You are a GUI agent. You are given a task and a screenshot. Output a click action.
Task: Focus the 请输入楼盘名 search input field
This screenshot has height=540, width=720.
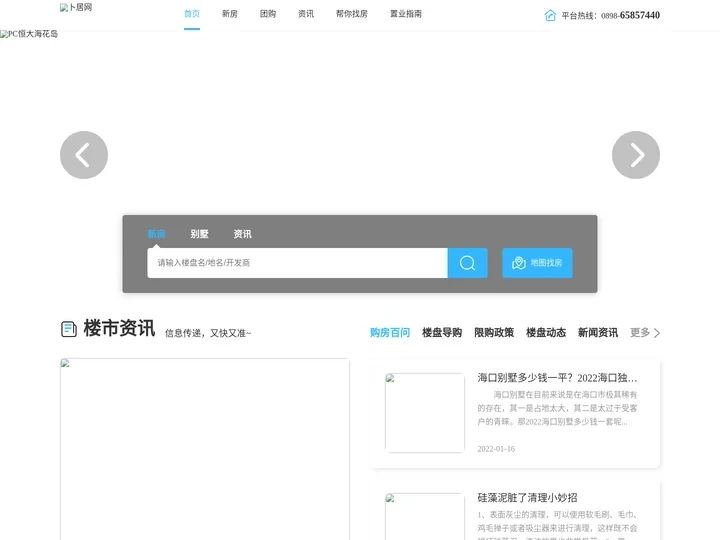[x=297, y=263]
